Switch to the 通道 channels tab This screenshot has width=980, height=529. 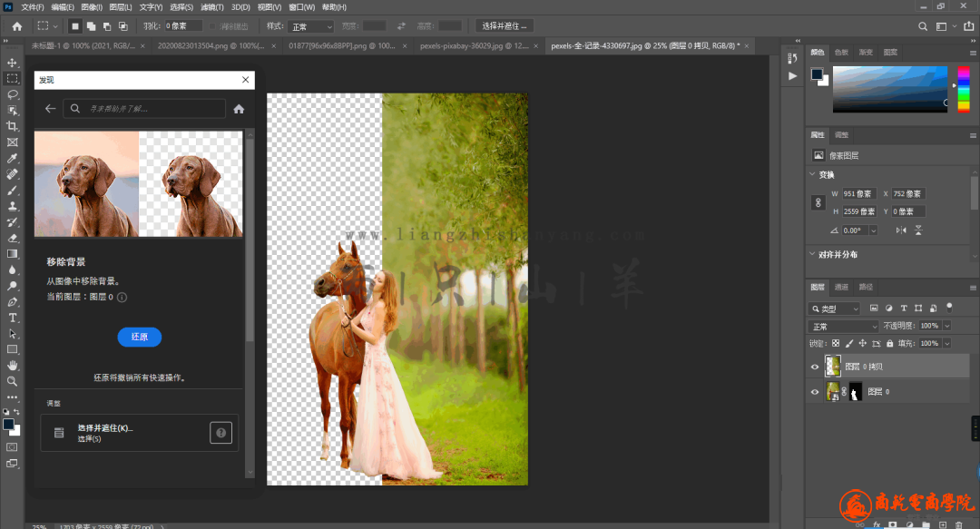tap(841, 287)
